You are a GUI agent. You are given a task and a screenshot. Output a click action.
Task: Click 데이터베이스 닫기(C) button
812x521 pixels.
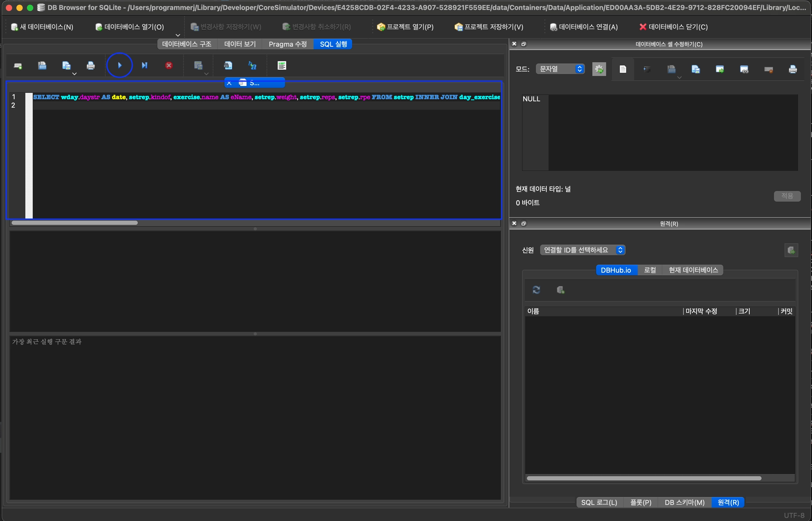(x=673, y=27)
